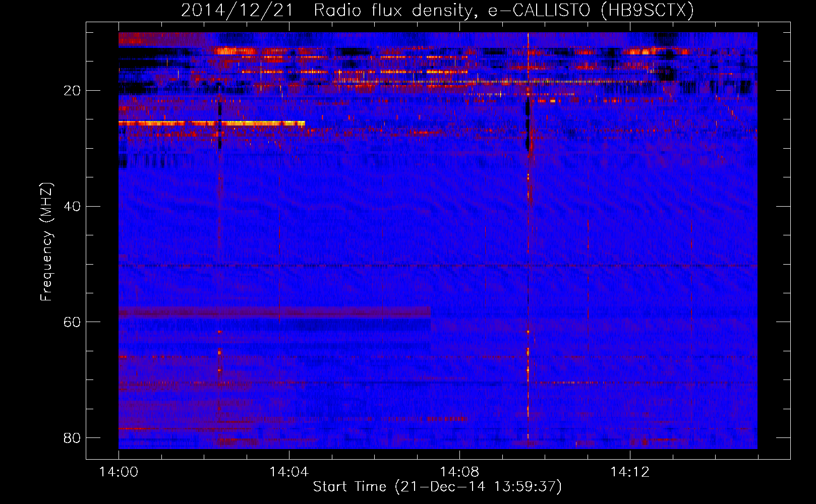Click the "Start Time (21-Dec-14 13:59:37)" label

[437, 487]
